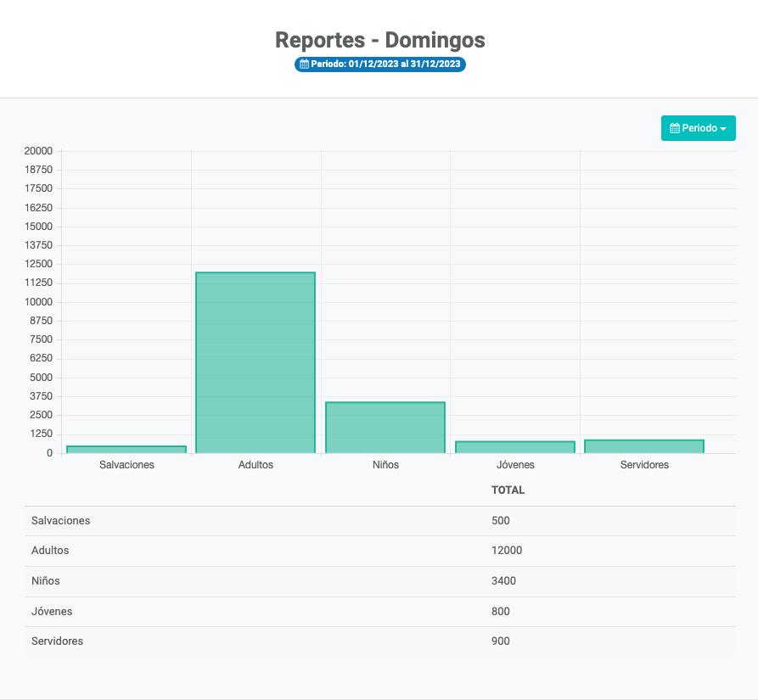Click the Salvaciones x-axis label under the chart

click(x=126, y=465)
